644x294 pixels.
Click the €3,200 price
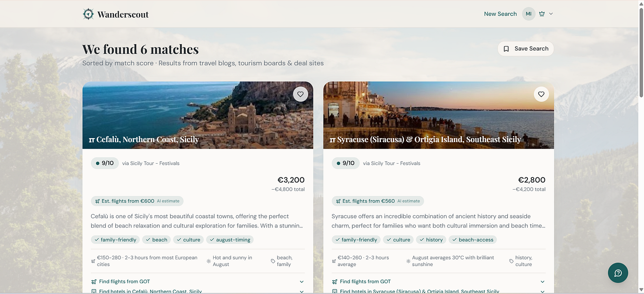pyautogui.click(x=291, y=180)
